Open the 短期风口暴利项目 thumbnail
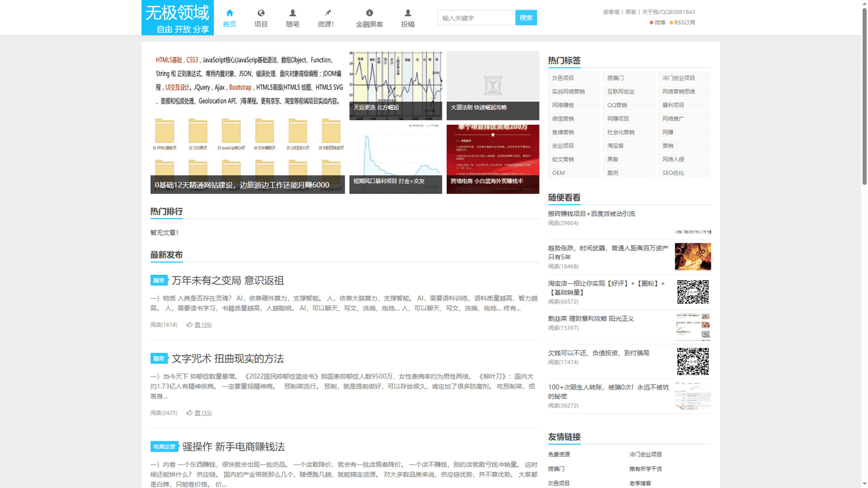Viewport: 868px width, 488px height. click(395, 159)
